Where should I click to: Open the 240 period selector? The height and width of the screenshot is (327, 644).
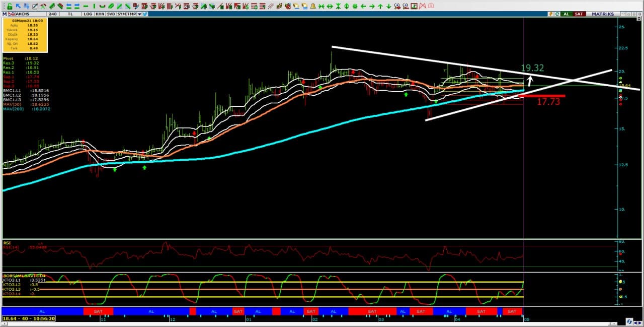tap(52, 14)
